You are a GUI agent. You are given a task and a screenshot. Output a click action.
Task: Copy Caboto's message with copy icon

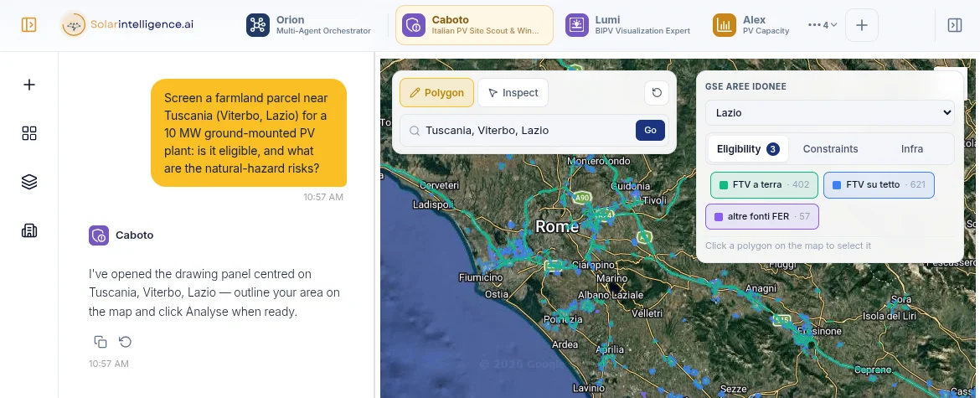100,342
